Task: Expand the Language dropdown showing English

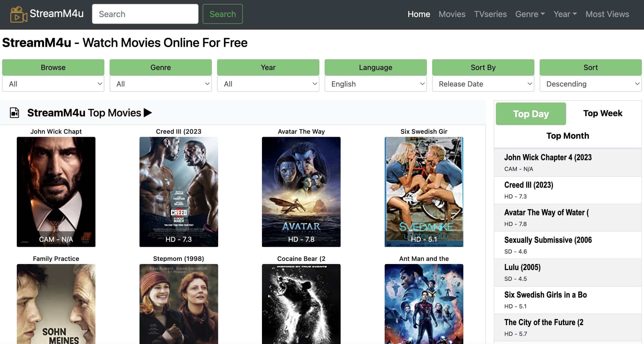Action: [375, 84]
